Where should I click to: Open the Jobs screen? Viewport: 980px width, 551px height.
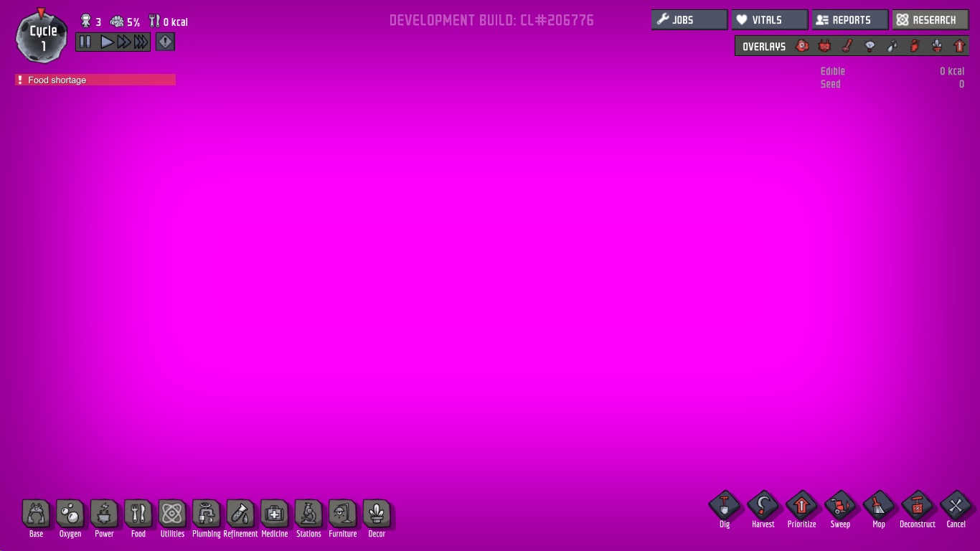689,20
